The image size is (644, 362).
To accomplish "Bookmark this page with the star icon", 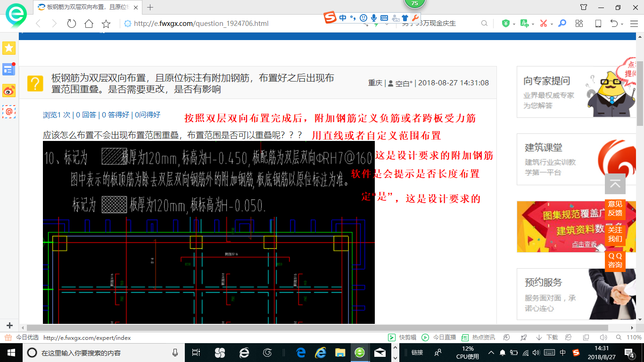I will (106, 24).
